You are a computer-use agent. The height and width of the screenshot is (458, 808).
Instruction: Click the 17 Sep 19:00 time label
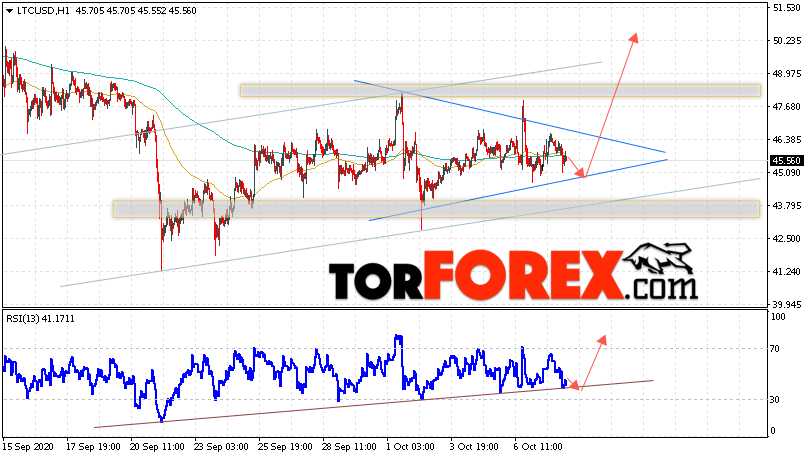tap(93, 447)
